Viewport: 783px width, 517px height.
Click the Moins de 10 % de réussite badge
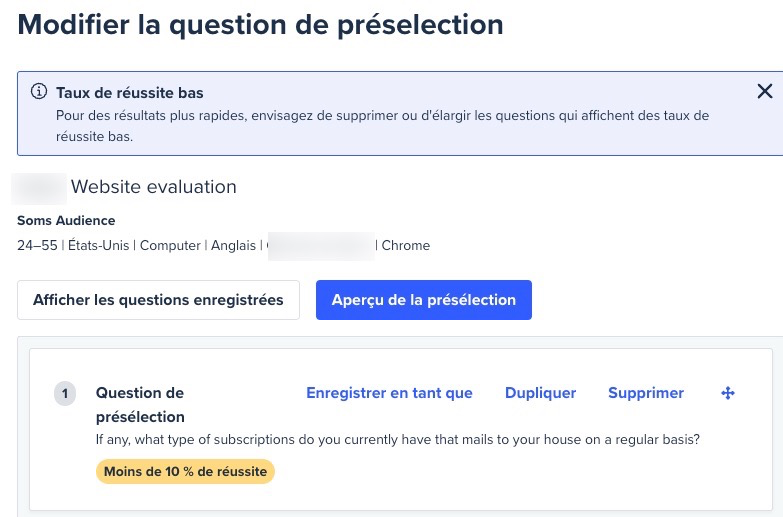[x=185, y=471]
